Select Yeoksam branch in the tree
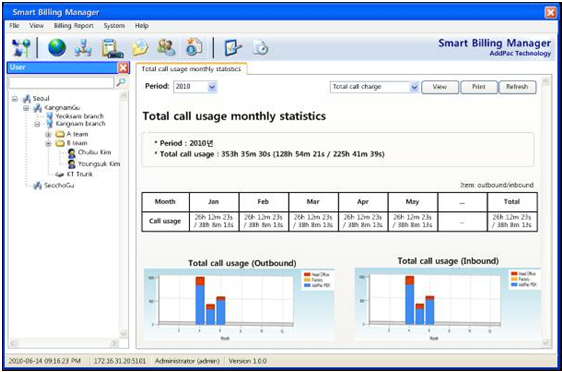Screen dimensions: 562x372 coord(80,116)
